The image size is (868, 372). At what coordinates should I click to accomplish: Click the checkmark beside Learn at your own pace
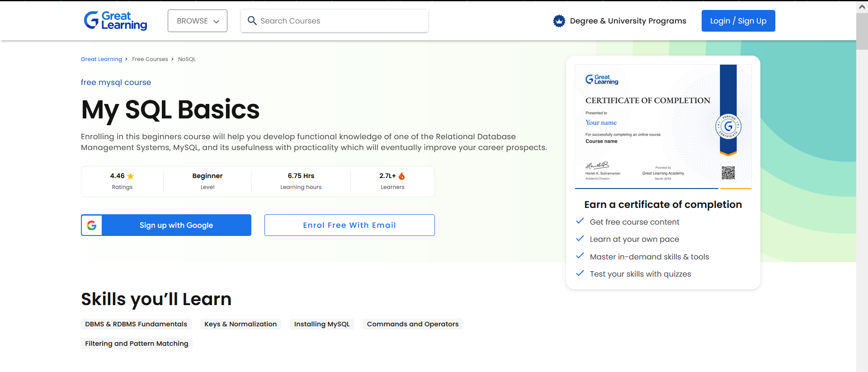[580, 238]
